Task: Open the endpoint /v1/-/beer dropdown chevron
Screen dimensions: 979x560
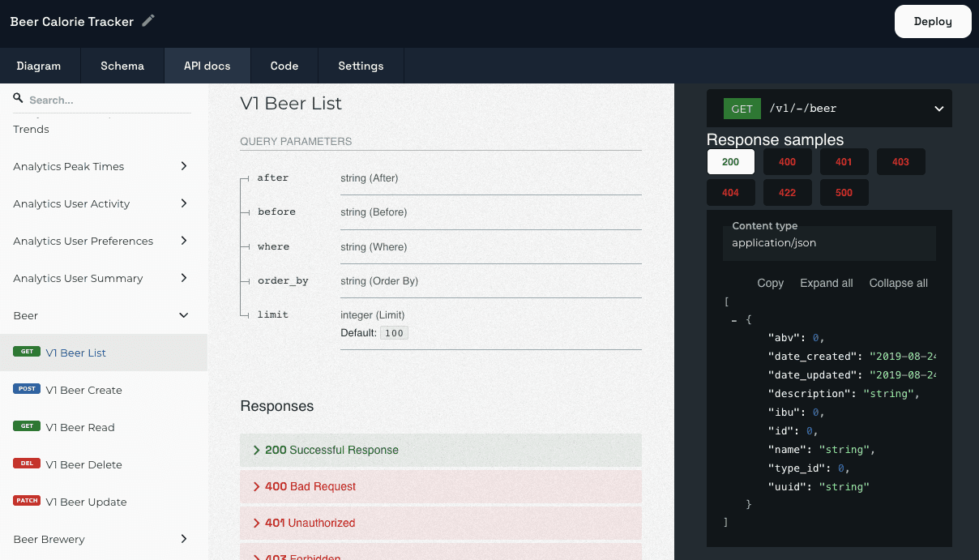Action: tap(938, 109)
